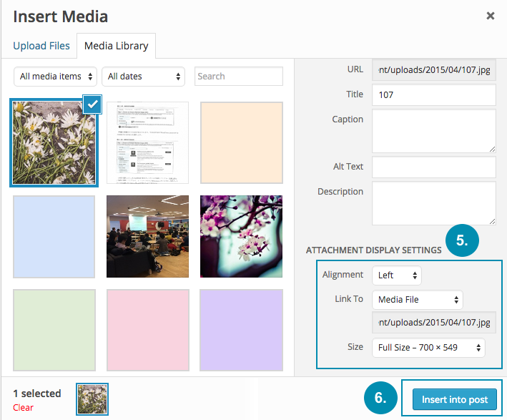Image resolution: width=507 pixels, height=420 pixels.
Task: Open the Alignment dropdown set to Left
Action: [397, 275]
